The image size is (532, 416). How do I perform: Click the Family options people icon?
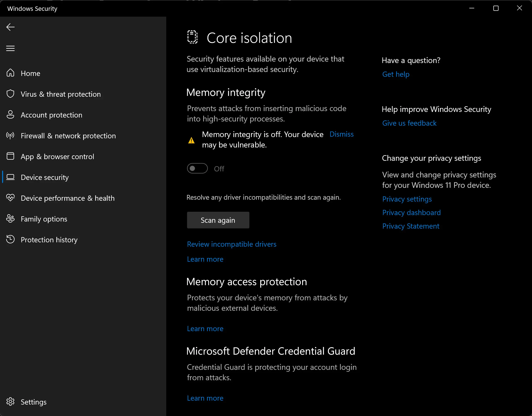[x=10, y=219]
